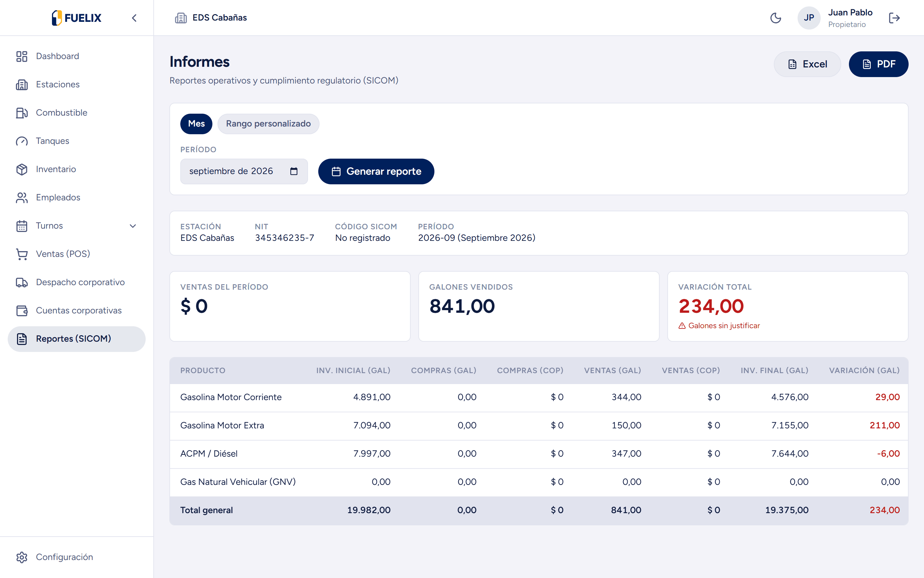This screenshot has width=924, height=578.
Task: Click the Despacho corporativo truck icon
Action: click(x=22, y=283)
